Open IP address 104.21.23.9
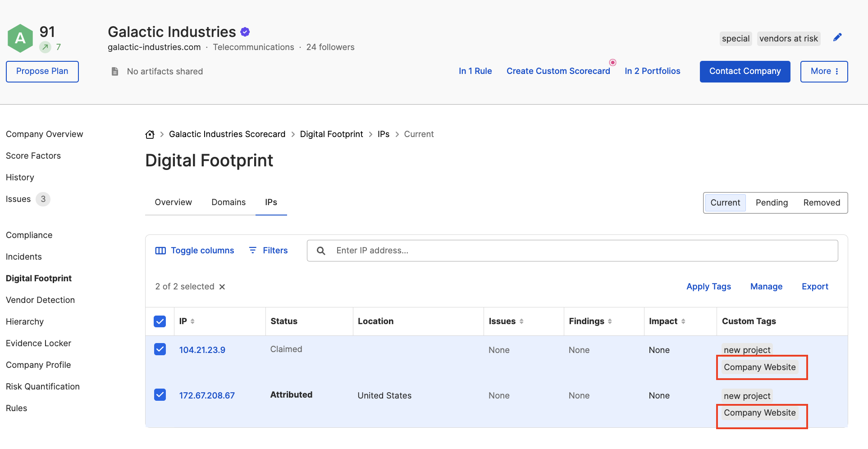The height and width of the screenshot is (449, 868). [202, 350]
